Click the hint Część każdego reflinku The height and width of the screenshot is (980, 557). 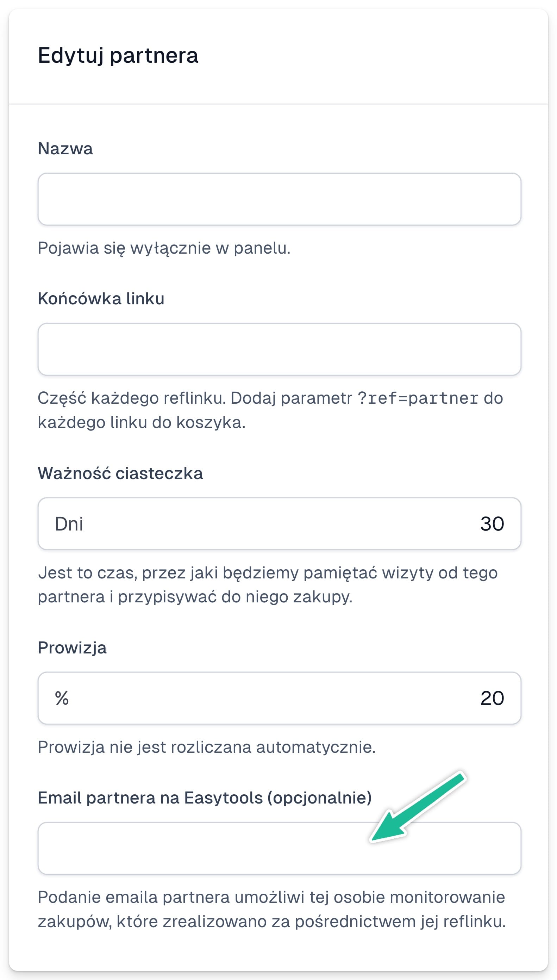(270, 410)
